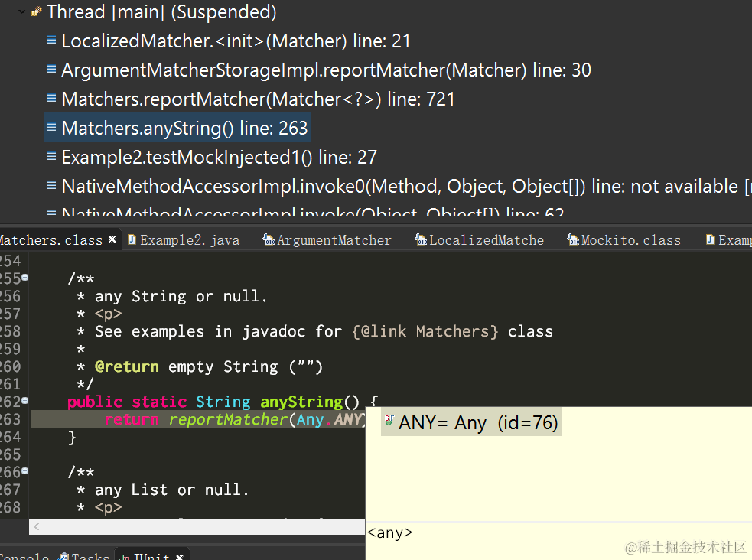Click line number 263 in the gutter
Viewport: 752px width, 560px height.
11,419
